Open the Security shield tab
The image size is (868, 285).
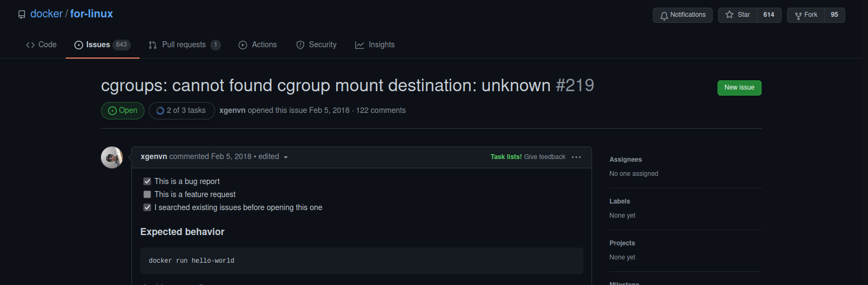[316, 45]
